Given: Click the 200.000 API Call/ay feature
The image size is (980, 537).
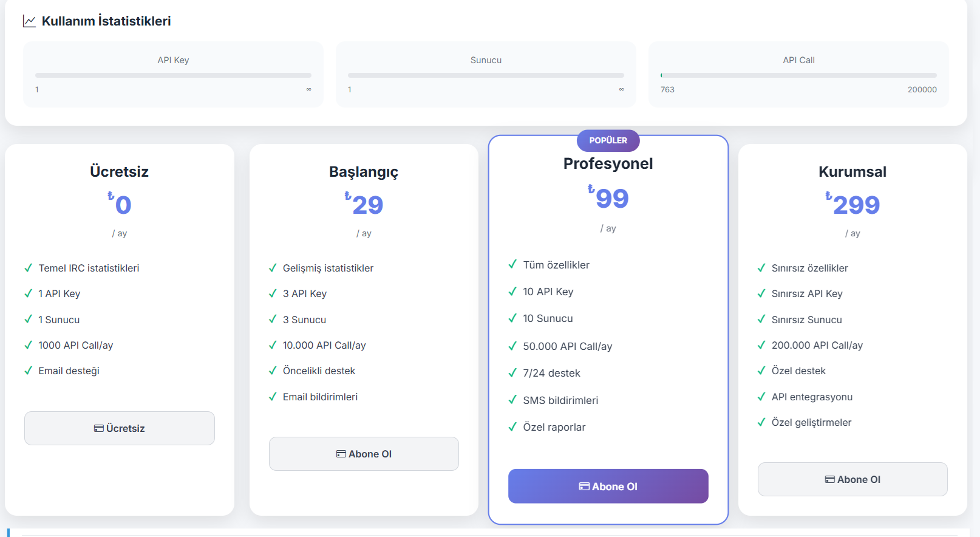Looking at the screenshot, I should click(817, 345).
